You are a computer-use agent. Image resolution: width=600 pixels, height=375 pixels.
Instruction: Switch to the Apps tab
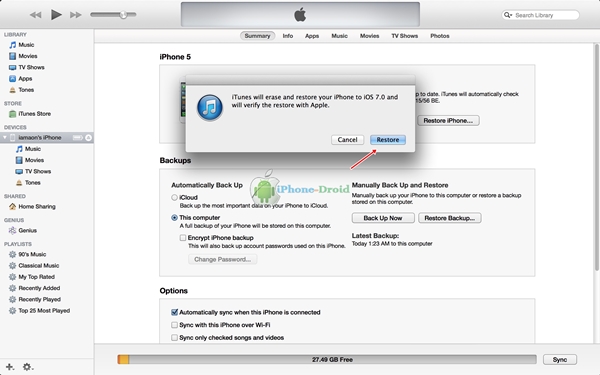[x=312, y=36]
